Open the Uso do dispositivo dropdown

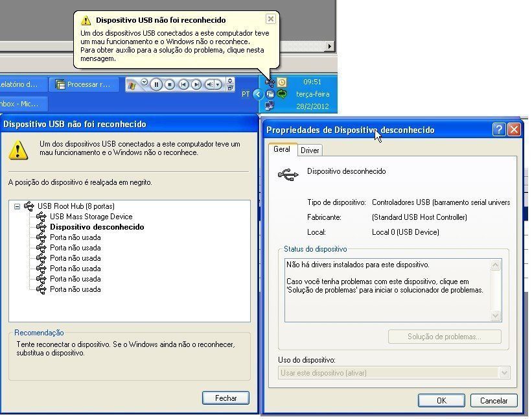coord(394,373)
